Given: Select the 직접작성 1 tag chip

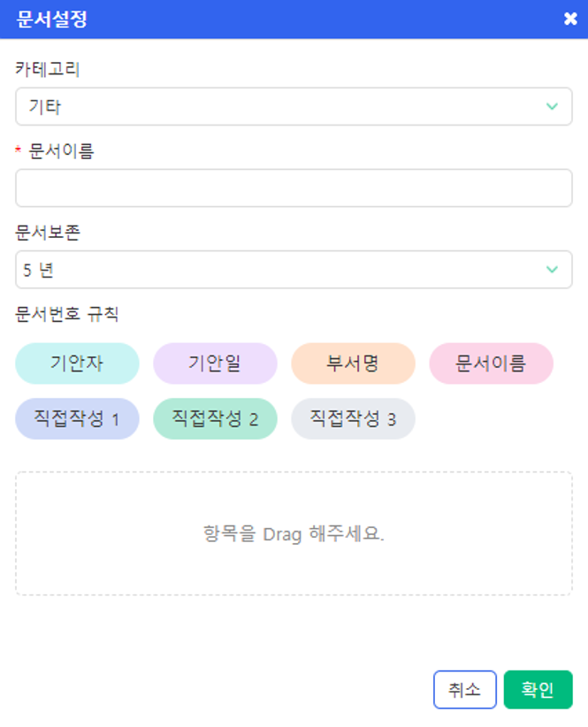Looking at the screenshot, I should (78, 418).
